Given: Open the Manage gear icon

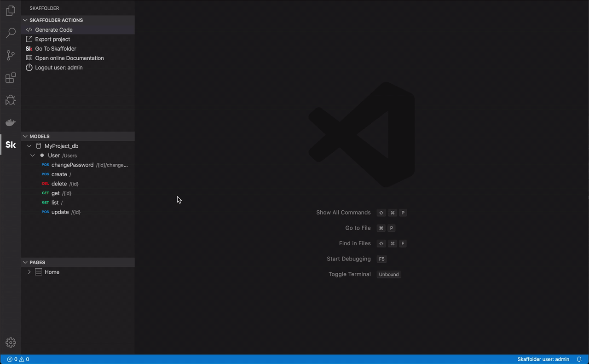Looking at the screenshot, I should [11, 343].
